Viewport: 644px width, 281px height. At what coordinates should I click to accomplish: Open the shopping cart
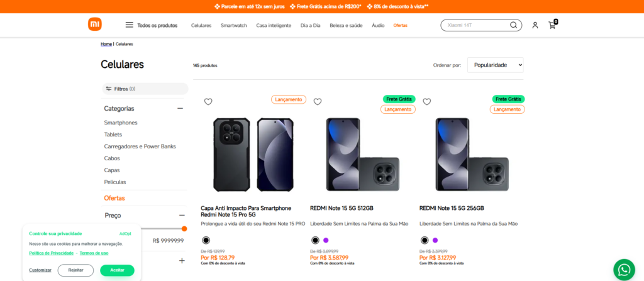552,25
